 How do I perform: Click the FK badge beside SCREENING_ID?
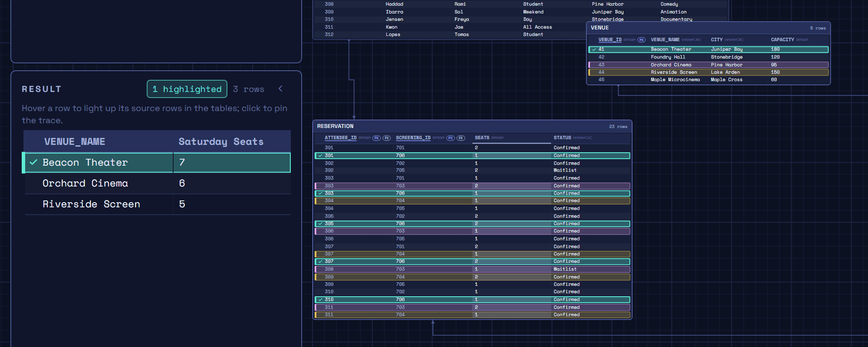click(x=461, y=138)
